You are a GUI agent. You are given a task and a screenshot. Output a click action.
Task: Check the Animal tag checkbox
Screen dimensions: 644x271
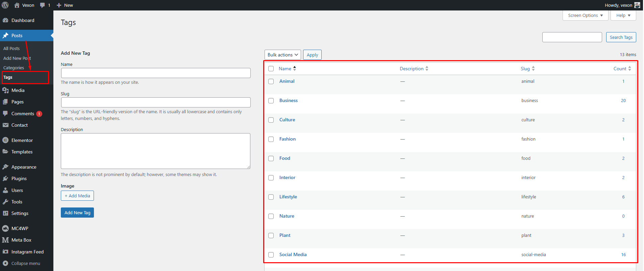[x=271, y=81]
